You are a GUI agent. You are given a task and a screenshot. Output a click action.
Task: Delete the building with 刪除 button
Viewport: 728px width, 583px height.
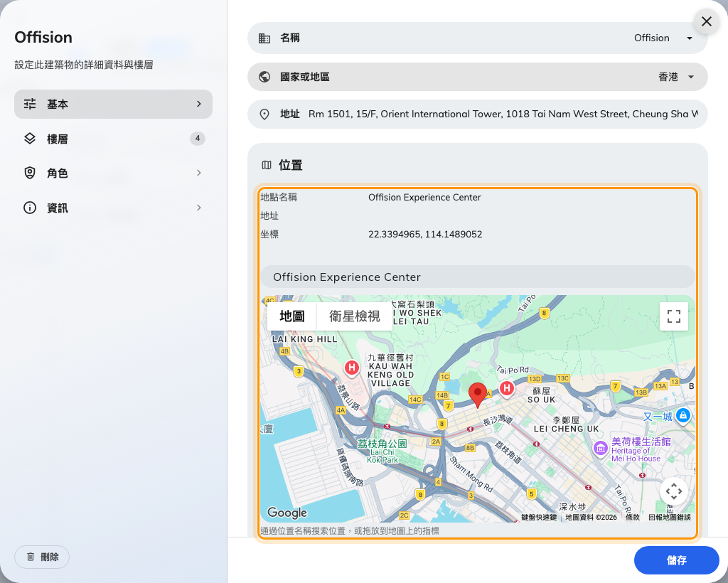pyautogui.click(x=42, y=557)
